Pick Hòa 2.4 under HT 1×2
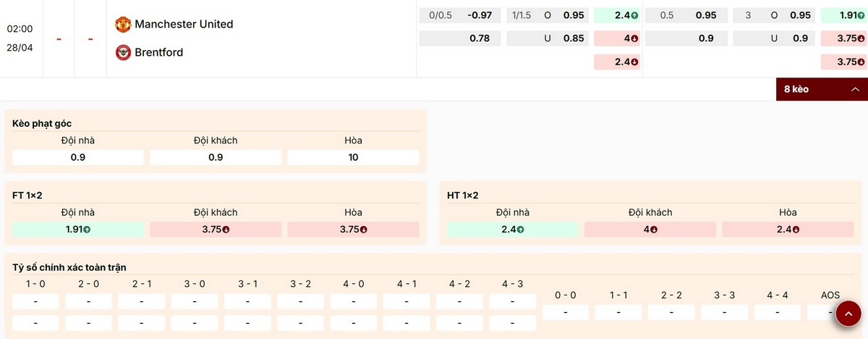 click(788, 230)
